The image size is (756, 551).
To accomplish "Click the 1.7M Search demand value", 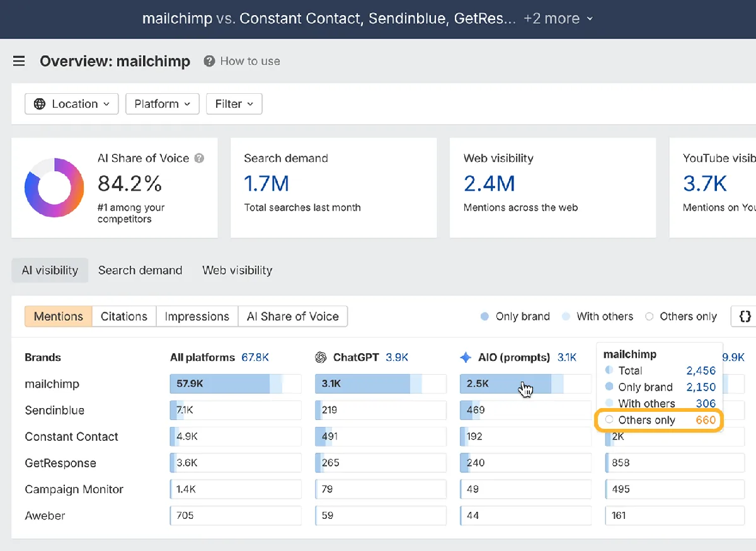I will [266, 183].
